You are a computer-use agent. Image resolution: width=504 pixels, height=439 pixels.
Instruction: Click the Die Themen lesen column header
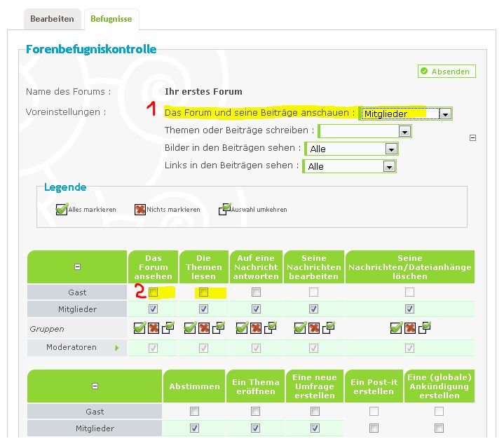click(x=204, y=267)
